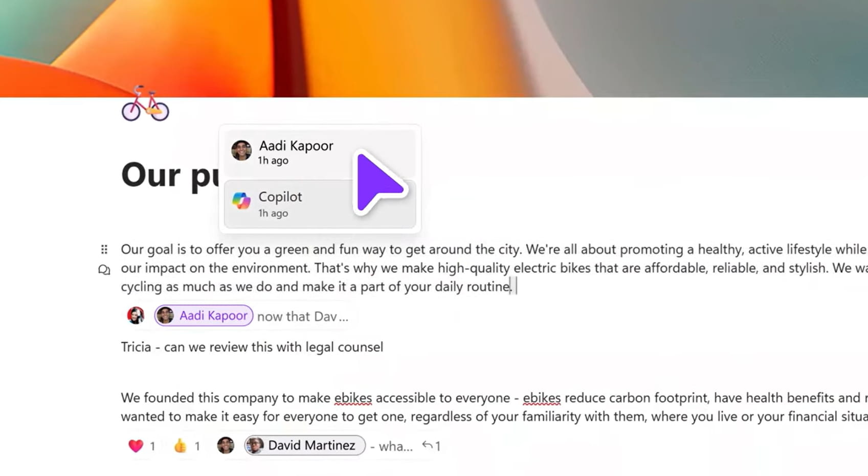The width and height of the screenshot is (868, 476).
Task: Open the comment bubble icon beside paragraph
Action: click(104, 269)
